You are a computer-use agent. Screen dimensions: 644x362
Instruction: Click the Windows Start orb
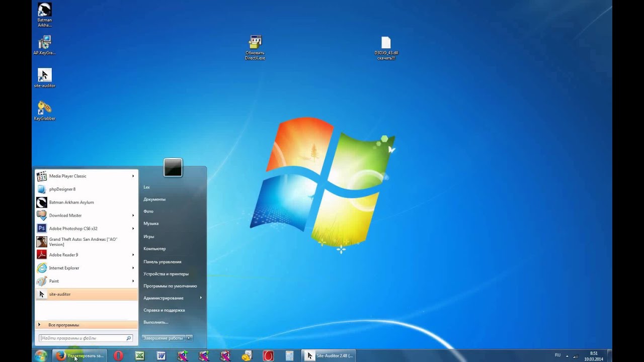coord(41,355)
